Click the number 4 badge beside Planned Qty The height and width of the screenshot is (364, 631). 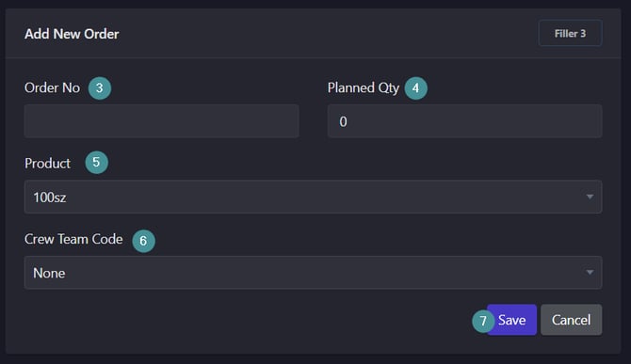tap(415, 88)
